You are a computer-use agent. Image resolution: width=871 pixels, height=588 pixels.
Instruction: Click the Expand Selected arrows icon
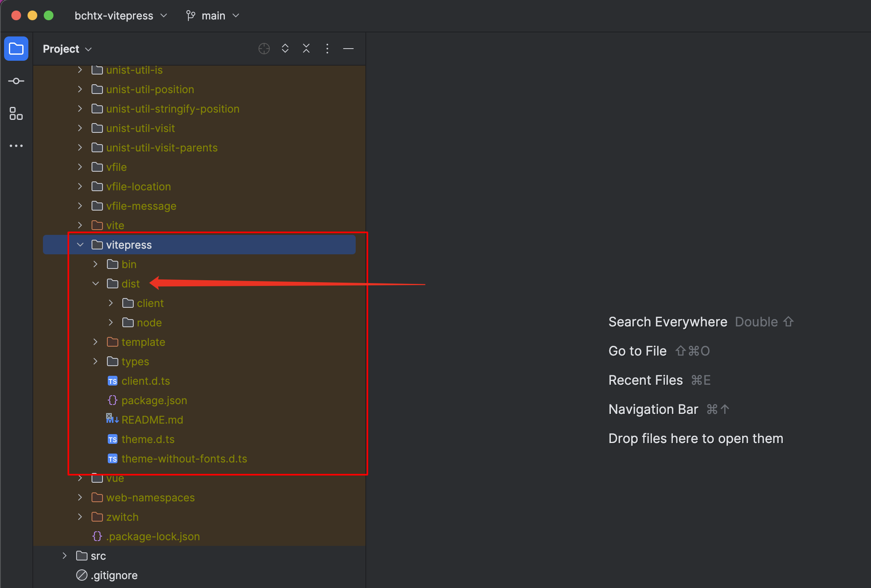tap(285, 49)
